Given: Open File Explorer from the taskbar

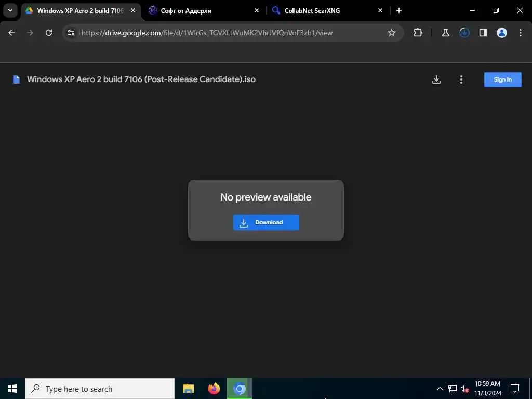Looking at the screenshot, I should click(188, 389).
